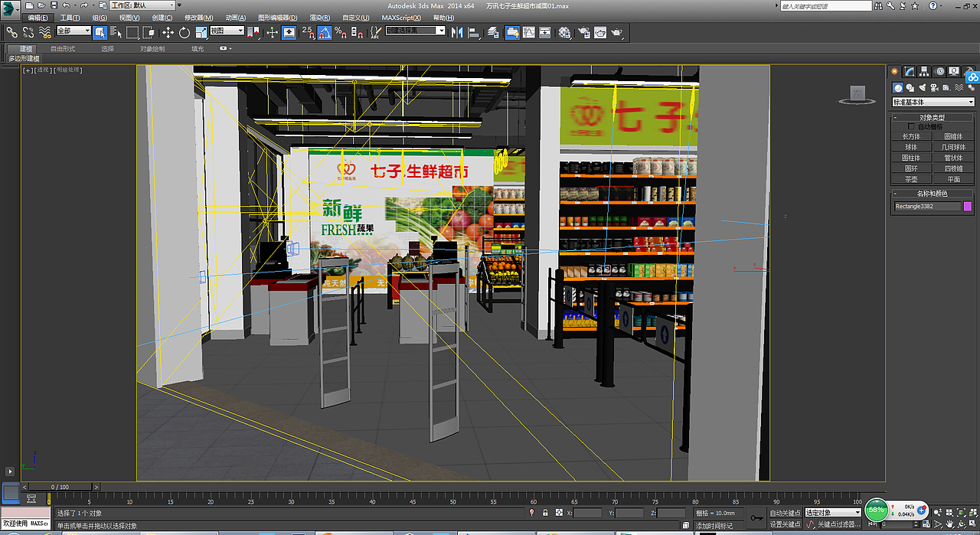Click the magenta object color swatch
The height and width of the screenshot is (535, 980).
(x=968, y=206)
